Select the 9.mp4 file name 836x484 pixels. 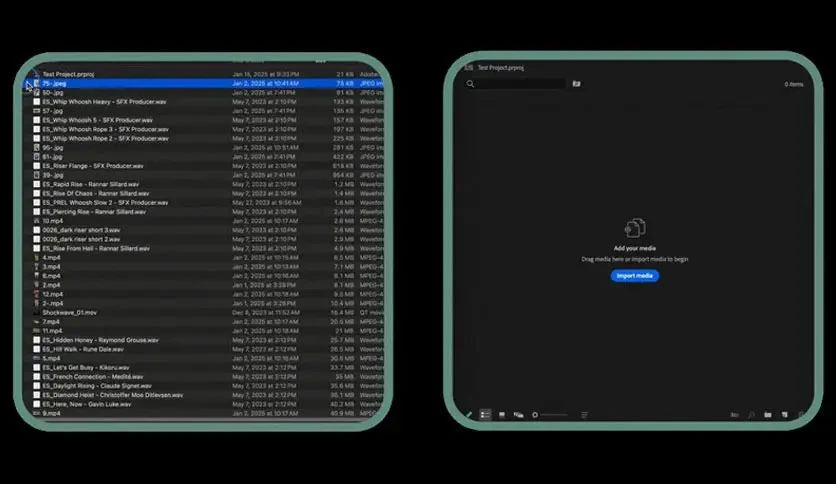51,414
